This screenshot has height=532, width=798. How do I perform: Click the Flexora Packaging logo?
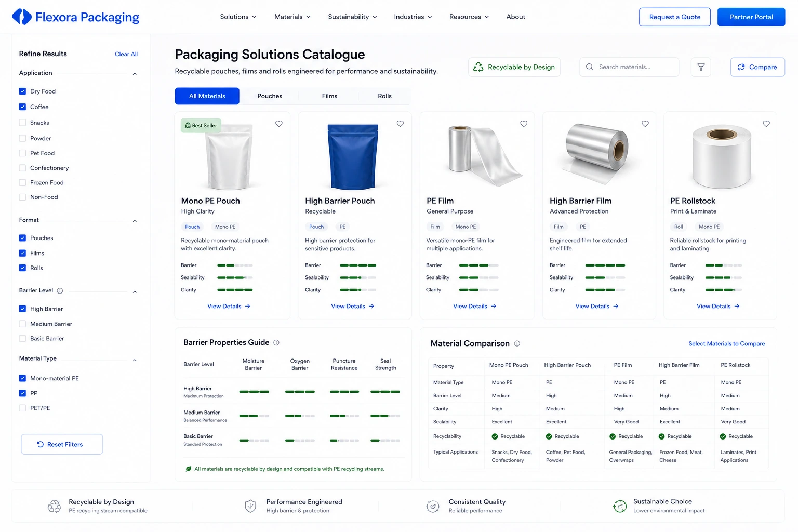(75, 17)
